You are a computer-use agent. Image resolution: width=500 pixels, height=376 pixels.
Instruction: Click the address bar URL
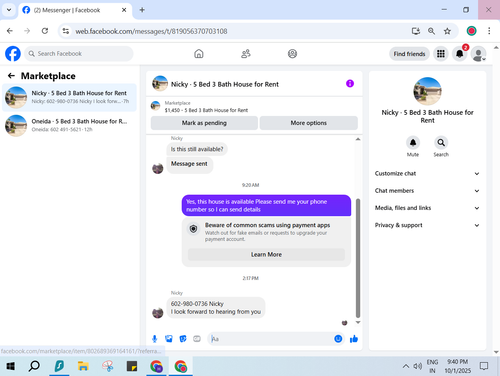(x=151, y=31)
